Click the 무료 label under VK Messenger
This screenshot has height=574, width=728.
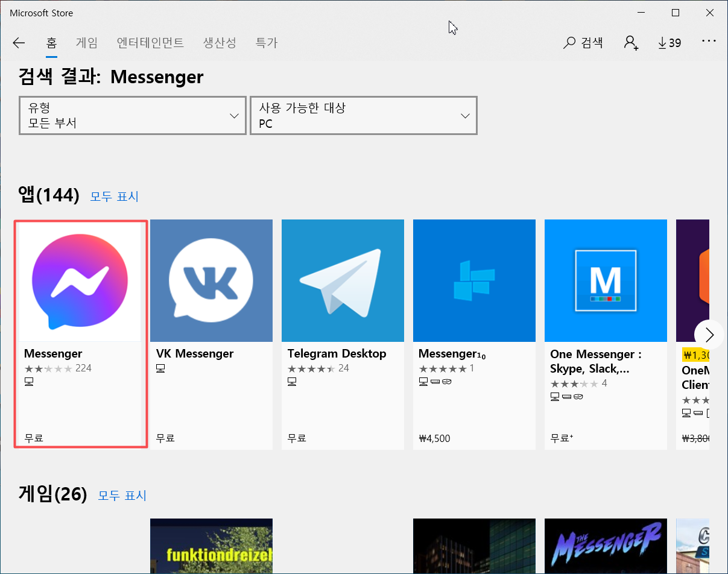[165, 438]
